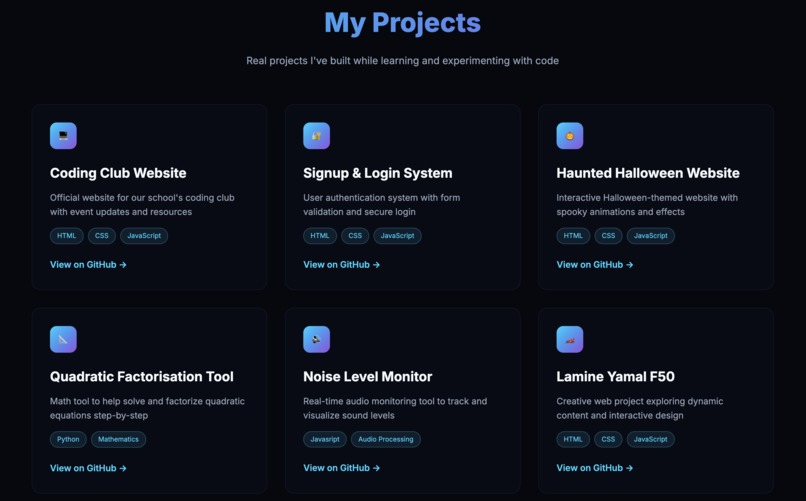Open Haunted Halloween Website's View on GitHub link
The width and height of the screenshot is (806, 501).
pyautogui.click(x=595, y=265)
